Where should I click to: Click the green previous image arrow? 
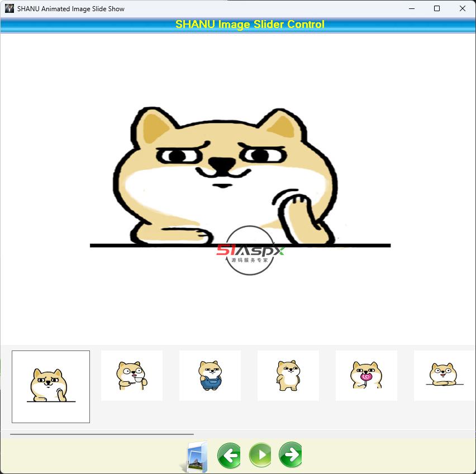click(229, 455)
